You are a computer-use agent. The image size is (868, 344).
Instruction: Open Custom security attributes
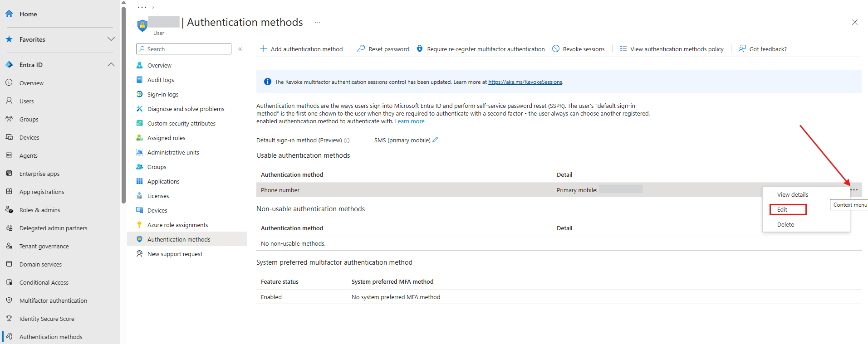coord(181,123)
